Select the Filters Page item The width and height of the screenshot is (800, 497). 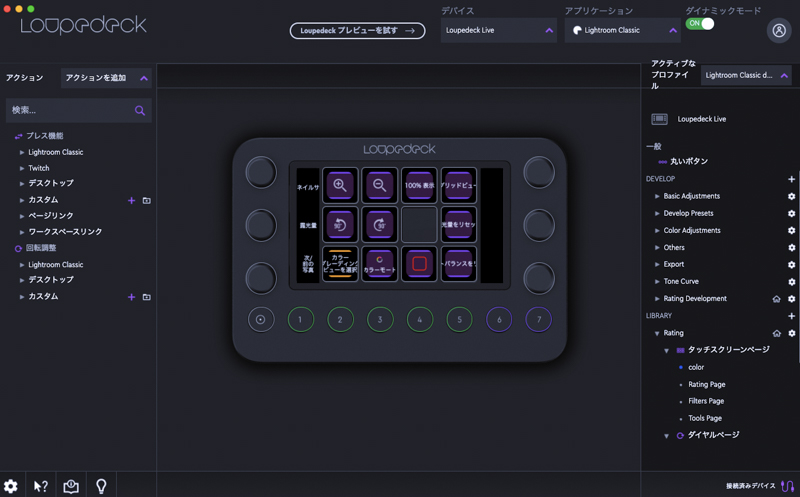tap(706, 401)
